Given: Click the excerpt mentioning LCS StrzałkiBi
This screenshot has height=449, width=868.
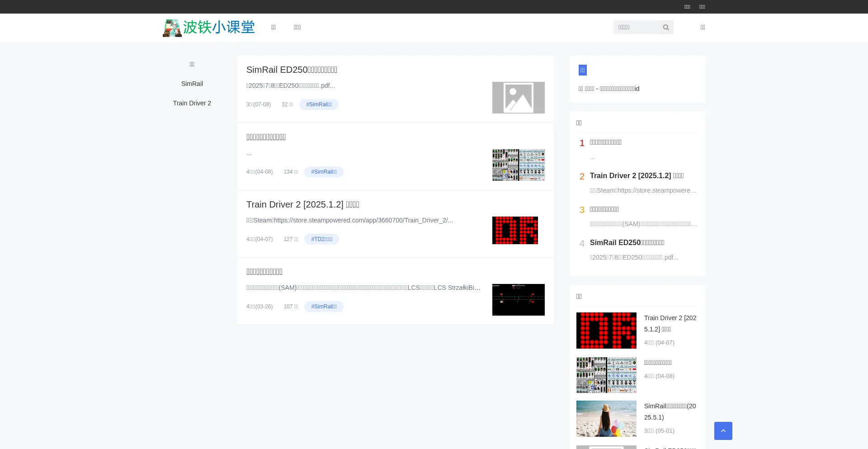Looking at the screenshot, I should pyautogui.click(x=363, y=288).
